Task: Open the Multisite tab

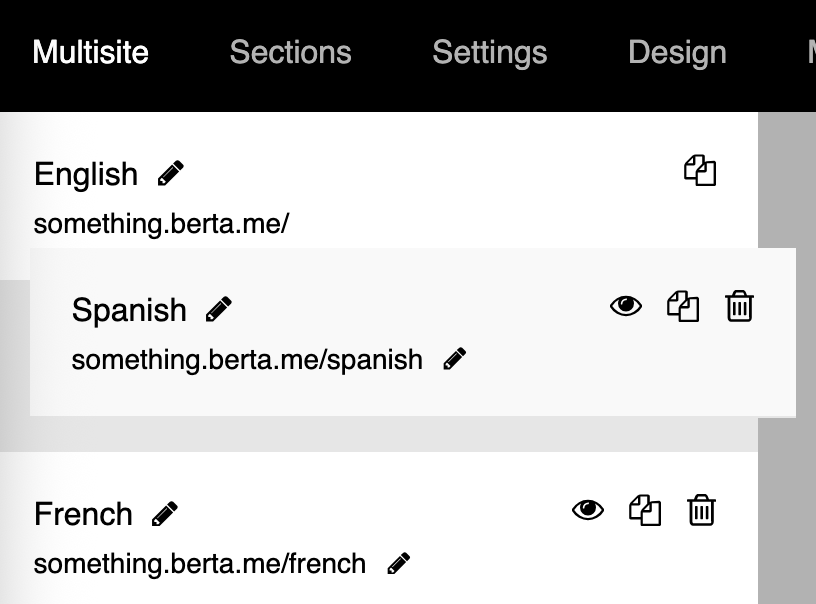Action: [91, 52]
